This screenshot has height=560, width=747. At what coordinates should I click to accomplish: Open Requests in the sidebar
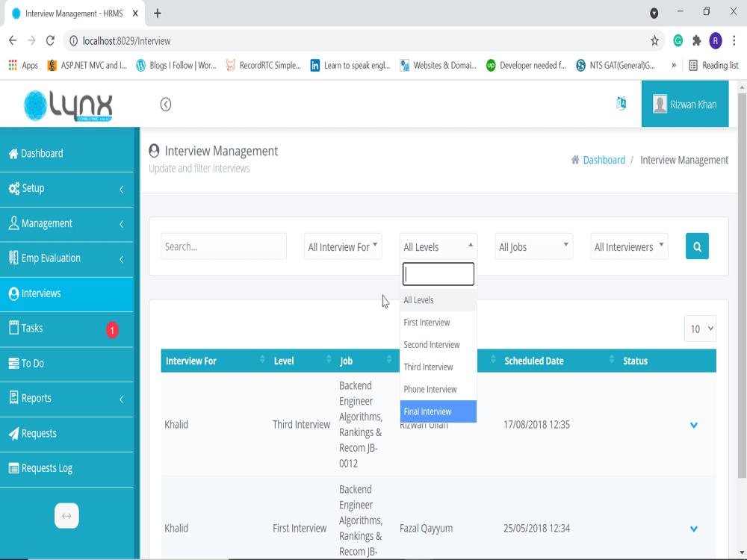[66, 434]
